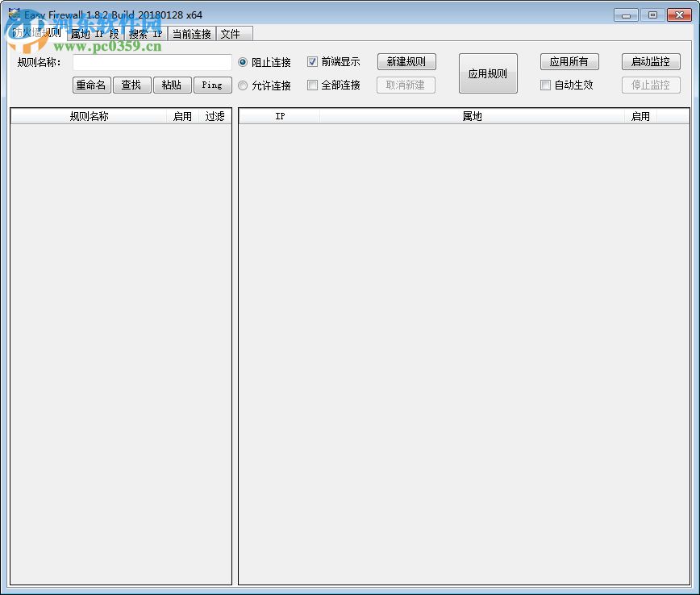The width and height of the screenshot is (700, 595).
Task: Create a new rule with 新建规则
Action: (406, 61)
